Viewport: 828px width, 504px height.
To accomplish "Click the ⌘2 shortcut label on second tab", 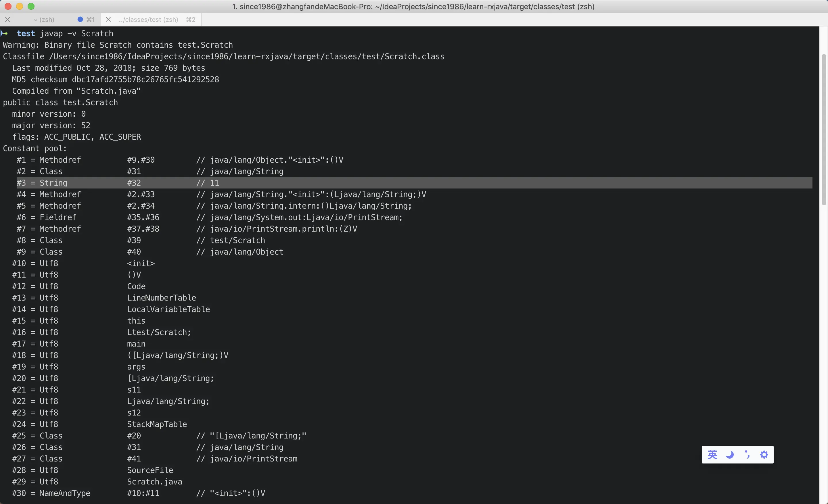I will coord(191,20).
